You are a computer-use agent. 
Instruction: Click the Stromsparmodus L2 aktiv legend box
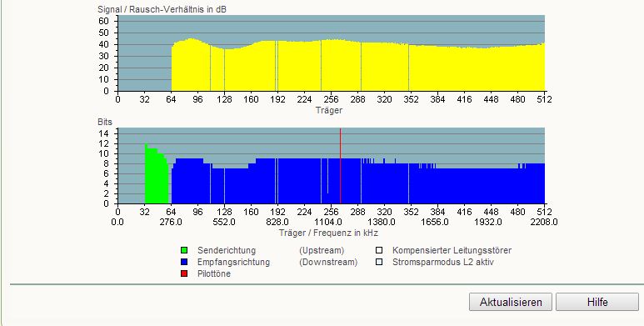pyautogui.click(x=379, y=262)
